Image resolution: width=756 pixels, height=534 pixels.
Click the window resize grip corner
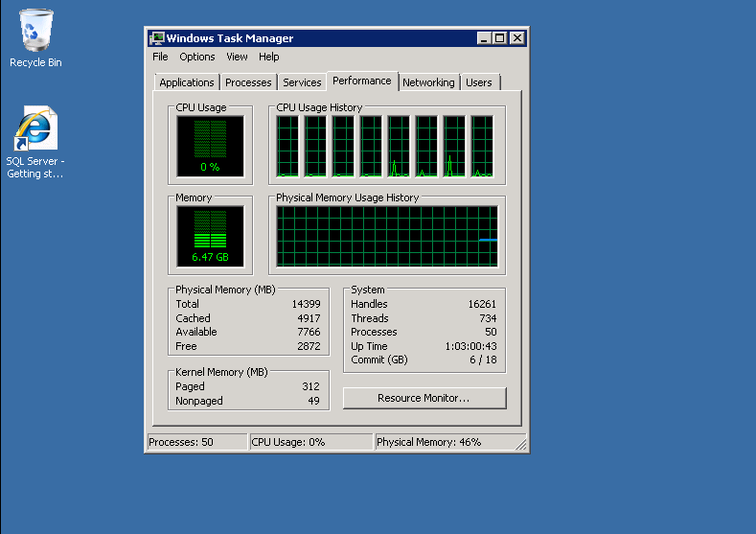(x=521, y=444)
